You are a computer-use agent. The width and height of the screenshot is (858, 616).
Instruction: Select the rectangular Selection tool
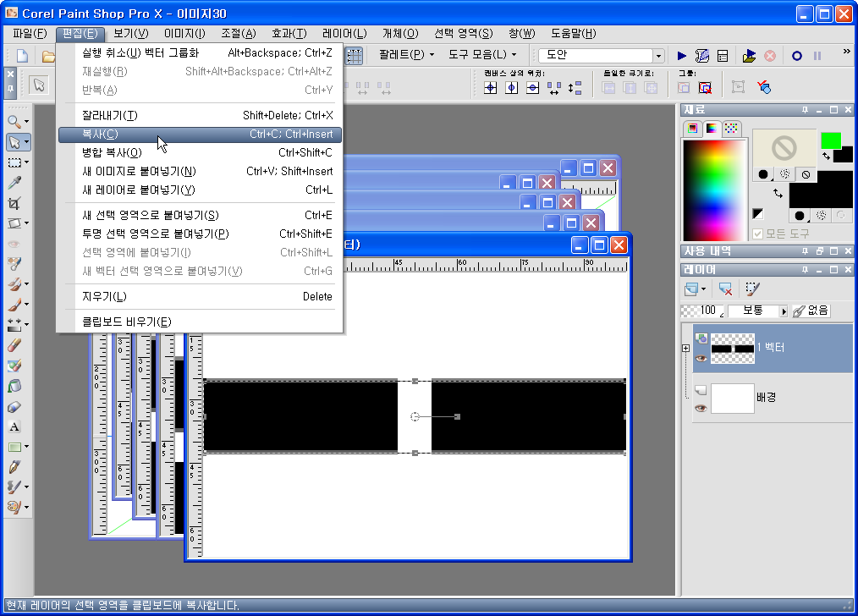pos(14,162)
